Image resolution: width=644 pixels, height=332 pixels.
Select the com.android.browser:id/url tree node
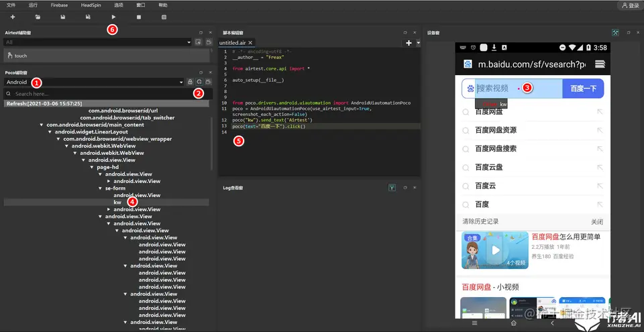click(123, 111)
